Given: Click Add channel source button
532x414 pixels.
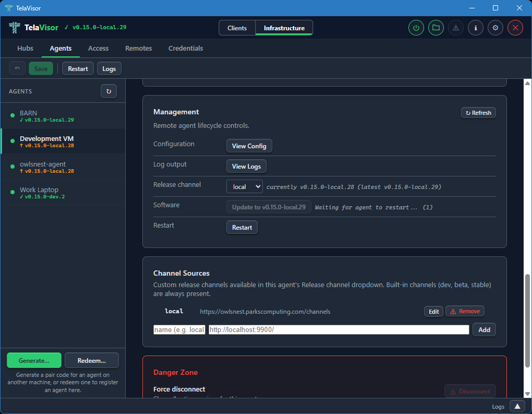Looking at the screenshot, I should (x=484, y=330).
